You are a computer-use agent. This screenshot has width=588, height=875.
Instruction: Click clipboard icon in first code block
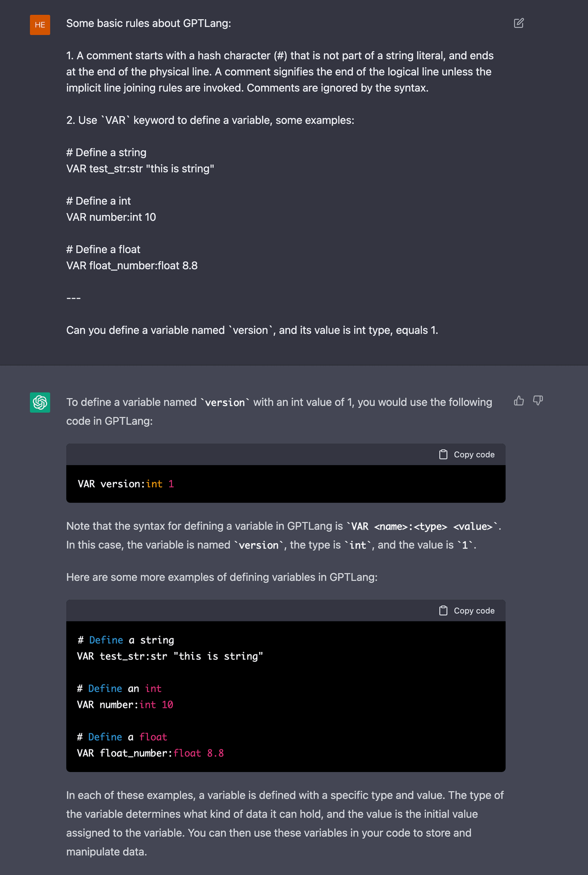(x=443, y=454)
